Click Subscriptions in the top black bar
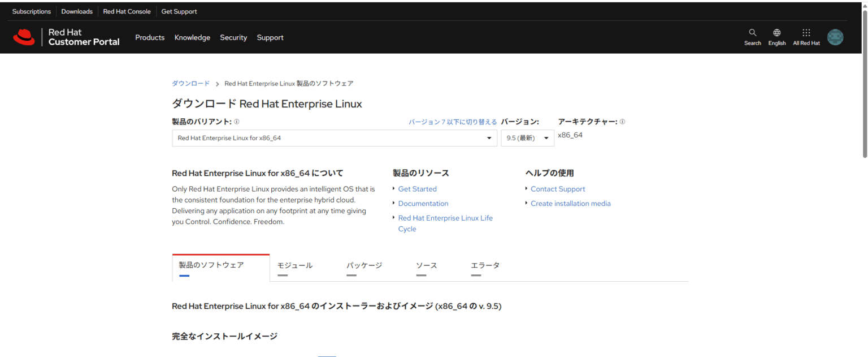 [31, 11]
